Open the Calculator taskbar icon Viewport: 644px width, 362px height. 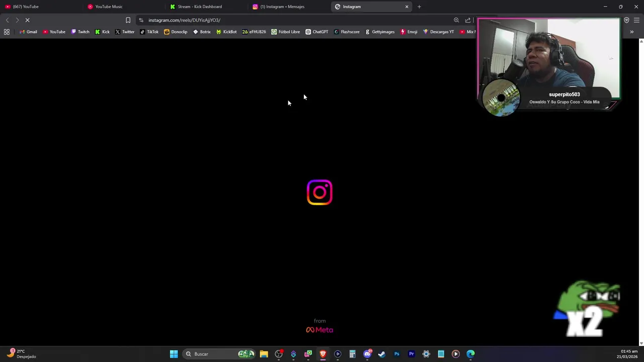[x=352, y=354]
